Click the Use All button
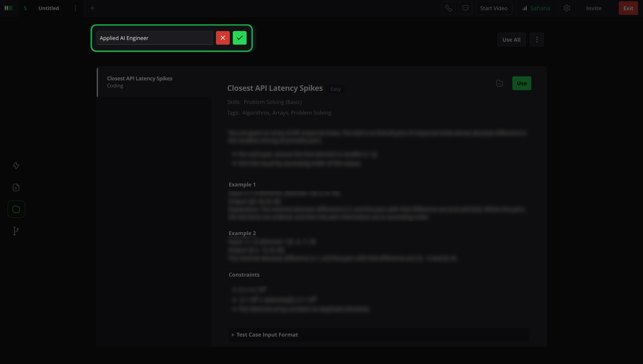 tap(511, 40)
